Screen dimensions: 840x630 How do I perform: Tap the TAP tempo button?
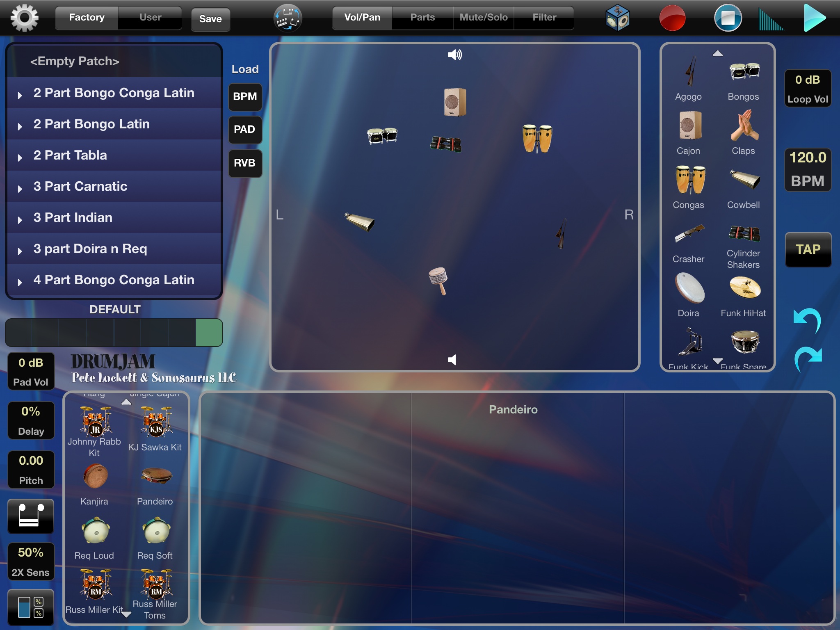(x=808, y=249)
